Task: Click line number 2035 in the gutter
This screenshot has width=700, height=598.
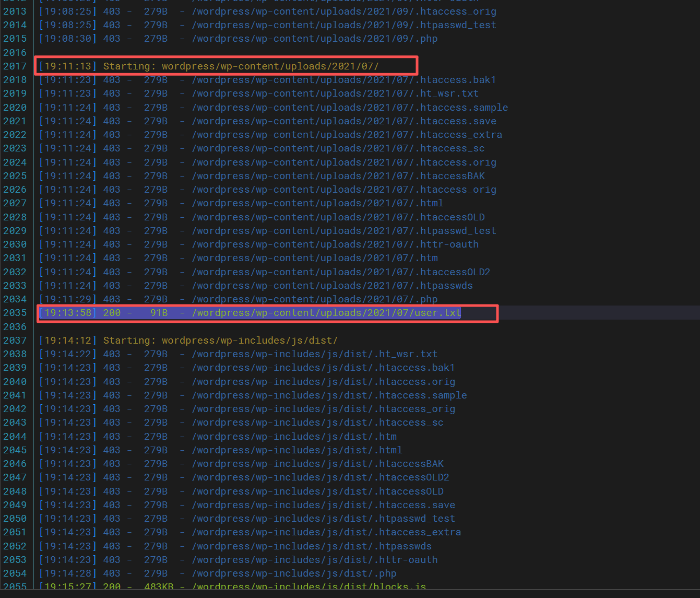Action: coord(15,313)
